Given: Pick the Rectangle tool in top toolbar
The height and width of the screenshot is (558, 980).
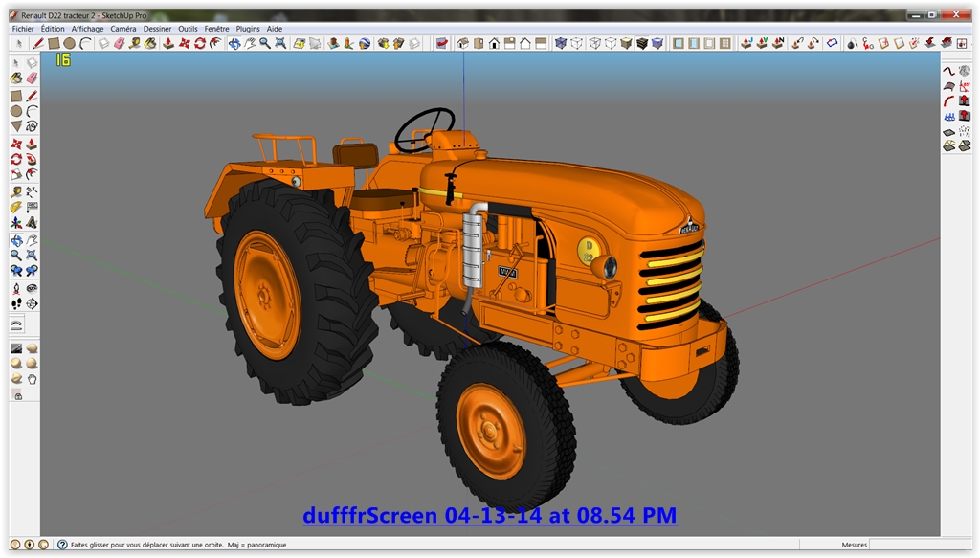Looking at the screenshot, I should 54,43.
